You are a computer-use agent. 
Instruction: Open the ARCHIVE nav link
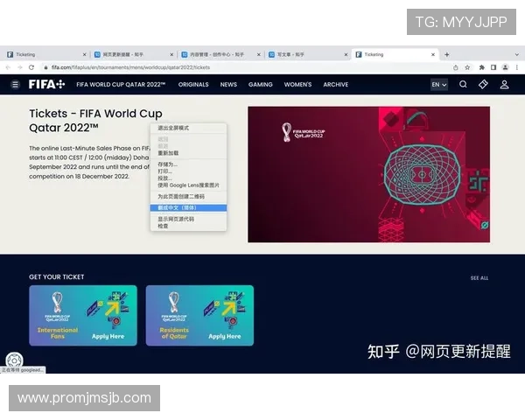(336, 84)
